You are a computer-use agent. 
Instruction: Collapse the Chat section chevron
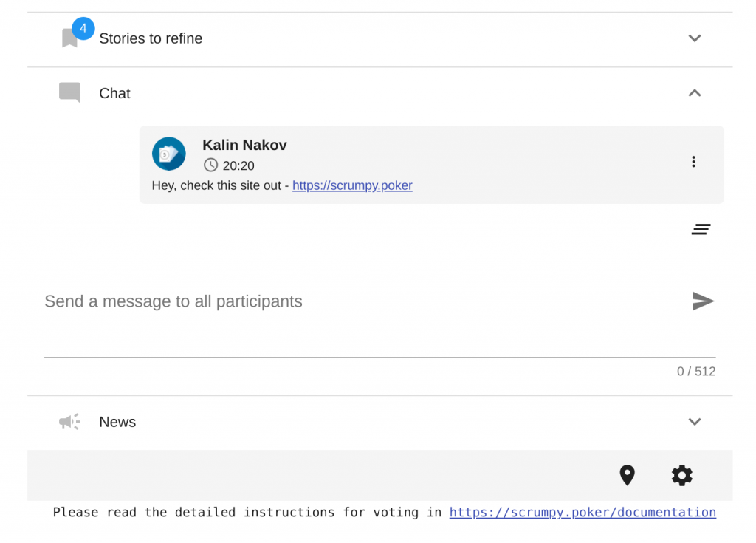(694, 92)
